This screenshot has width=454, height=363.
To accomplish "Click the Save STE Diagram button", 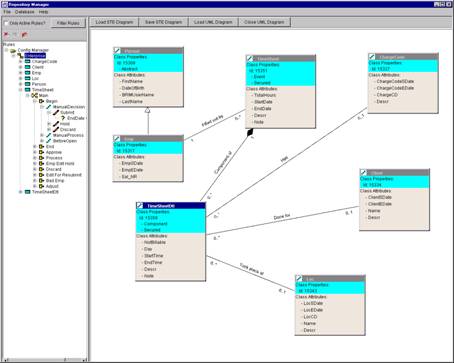I will click(163, 22).
